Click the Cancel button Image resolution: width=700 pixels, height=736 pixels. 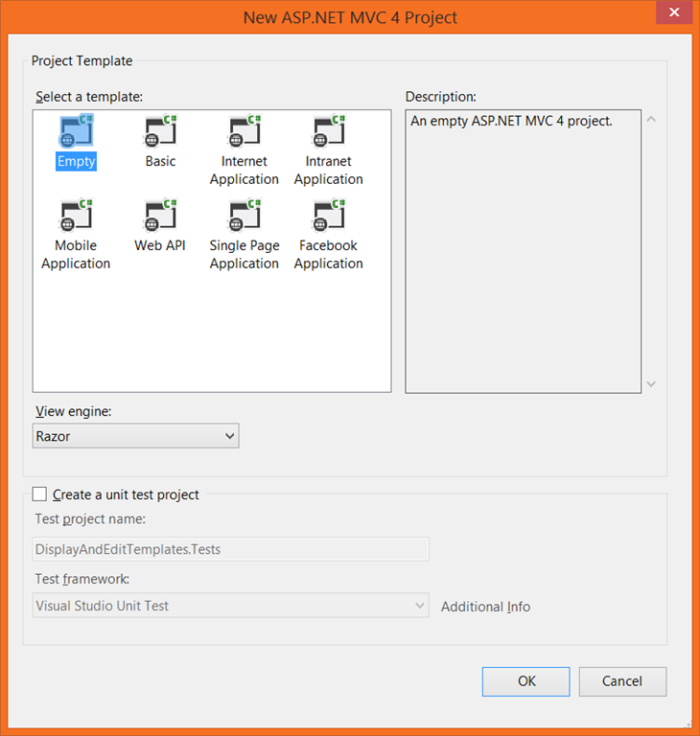tap(622, 681)
